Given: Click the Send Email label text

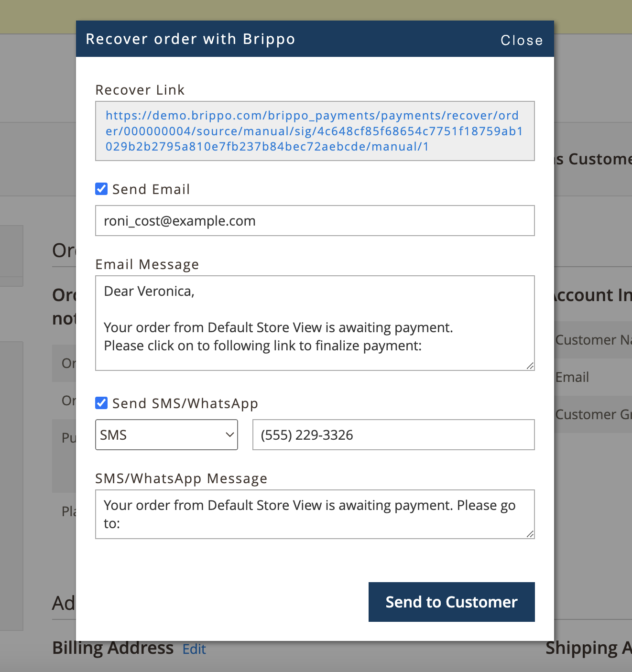Looking at the screenshot, I should [x=151, y=189].
